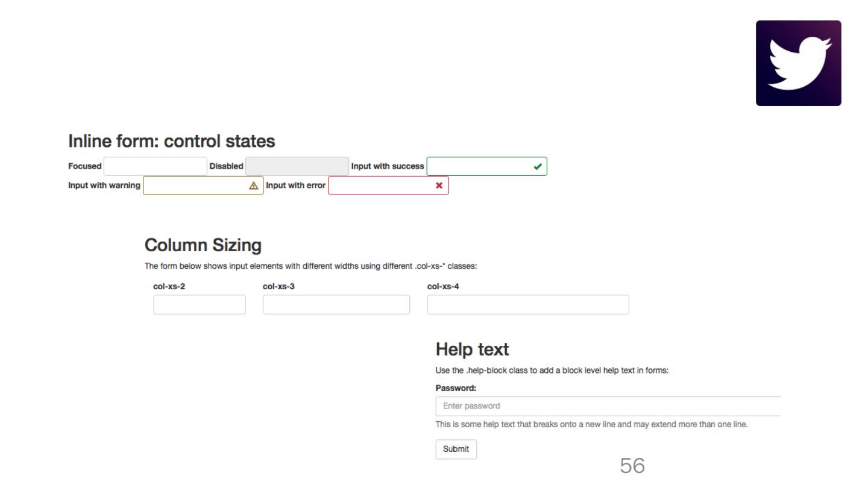This screenshot has width=868, height=488.
Task: Click the slide number 56
Action: (632, 466)
